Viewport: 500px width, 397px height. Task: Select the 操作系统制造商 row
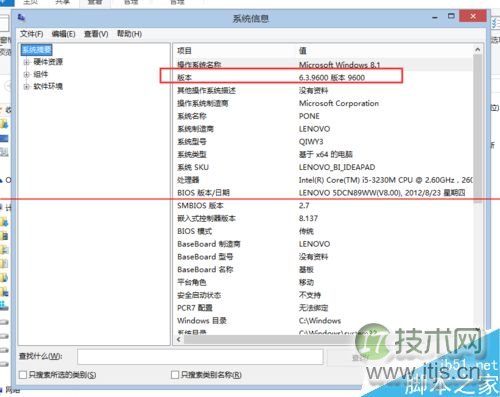tap(323, 103)
